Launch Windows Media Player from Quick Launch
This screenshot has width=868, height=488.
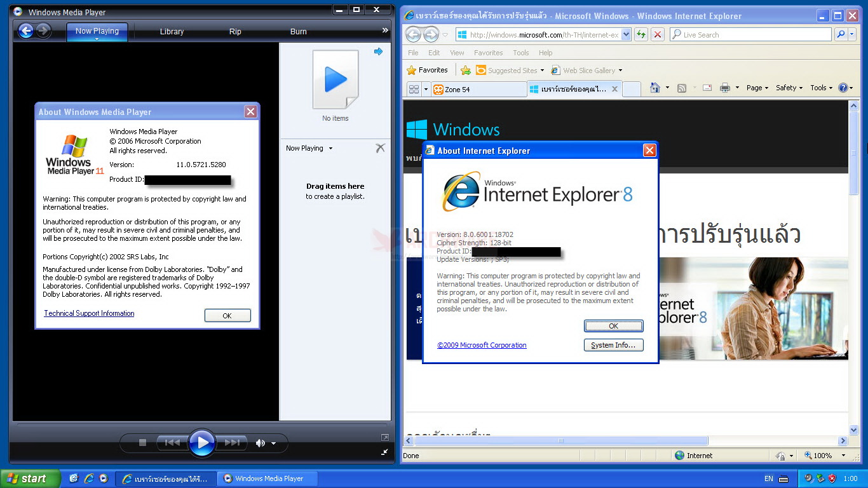(104, 478)
